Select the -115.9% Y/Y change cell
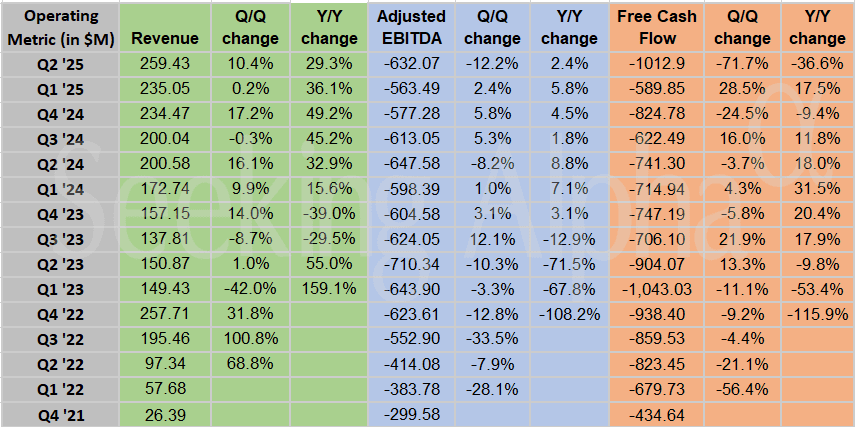The image size is (855, 427). tap(816, 314)
